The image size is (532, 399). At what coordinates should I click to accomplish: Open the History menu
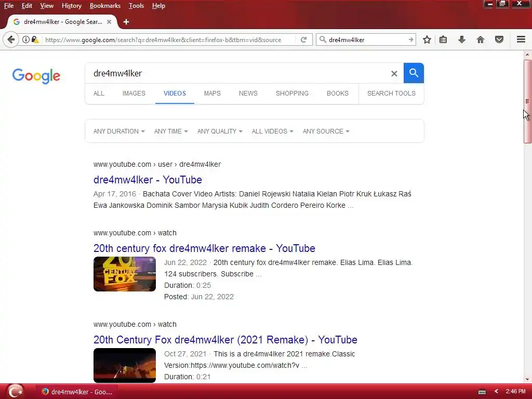pyautogui.click(x=72, y=6)
